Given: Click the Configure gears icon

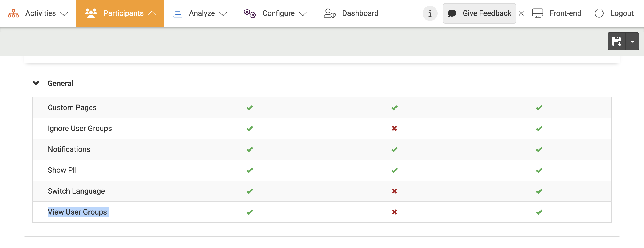Looking at the screenshot, I should [x=250, y=13].
